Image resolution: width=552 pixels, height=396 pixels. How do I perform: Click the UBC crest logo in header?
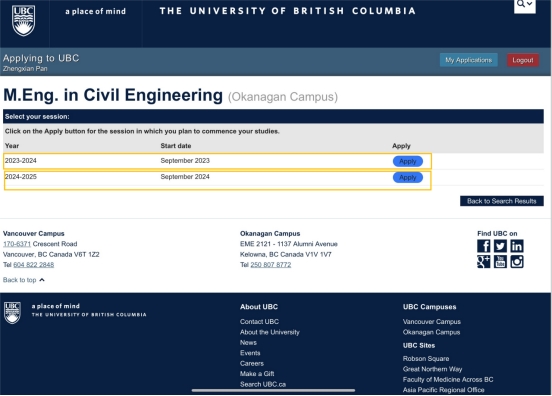pos(24,20)
